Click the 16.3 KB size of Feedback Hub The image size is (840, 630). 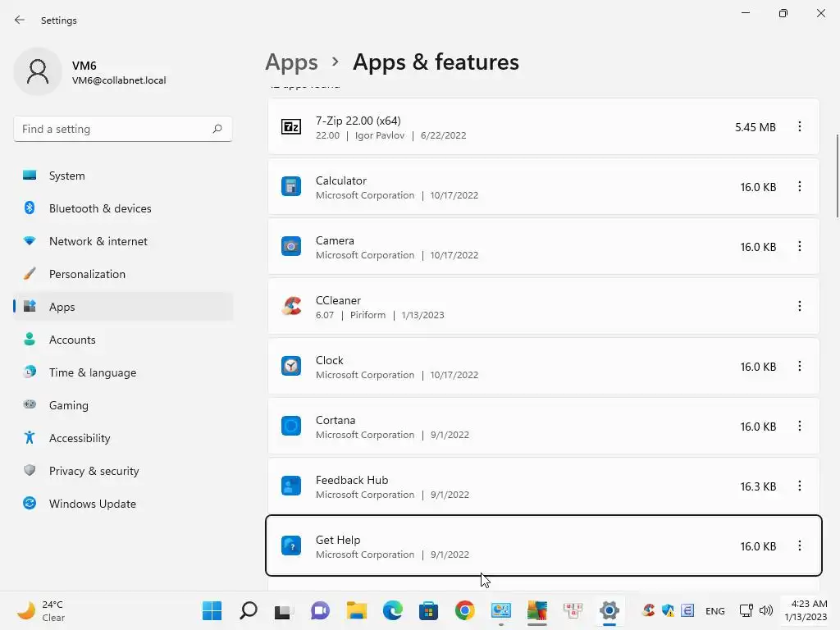[x=758, y=486]
